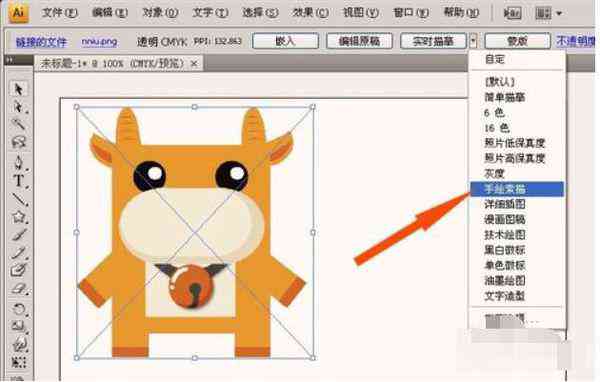Open the 编辑(E) menu
Screen dimensions: 600x382
point(110,13)
